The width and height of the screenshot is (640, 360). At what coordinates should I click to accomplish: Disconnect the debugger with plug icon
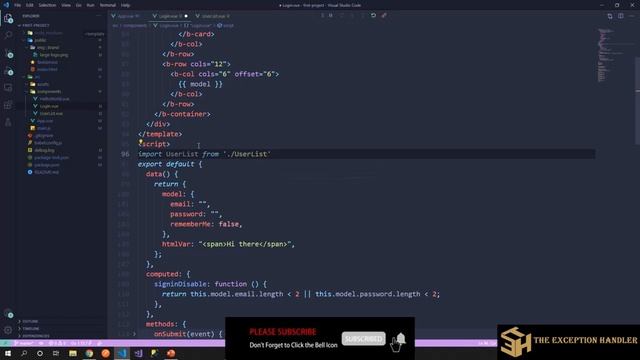pos(384,16)
